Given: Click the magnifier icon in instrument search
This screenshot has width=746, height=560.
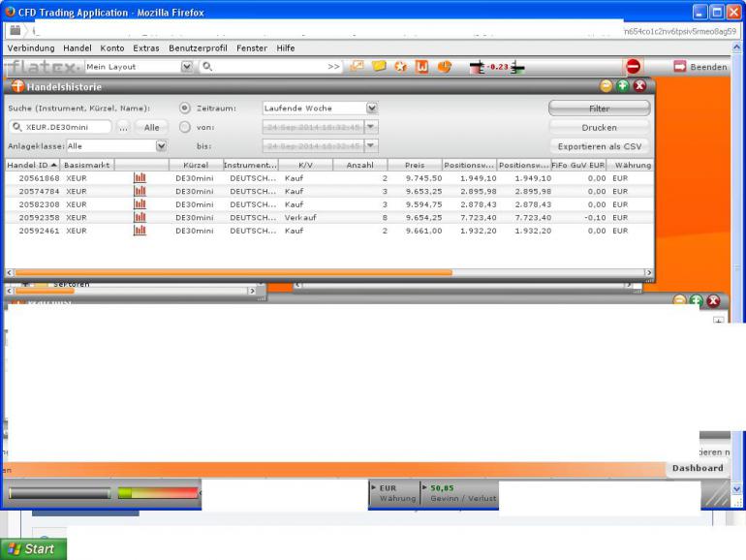Looking at the screenshot, I should click(x=17, y=127).
